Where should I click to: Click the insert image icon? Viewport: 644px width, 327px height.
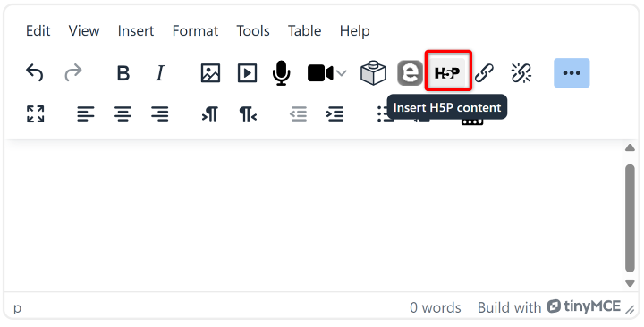tap(210, 73)
